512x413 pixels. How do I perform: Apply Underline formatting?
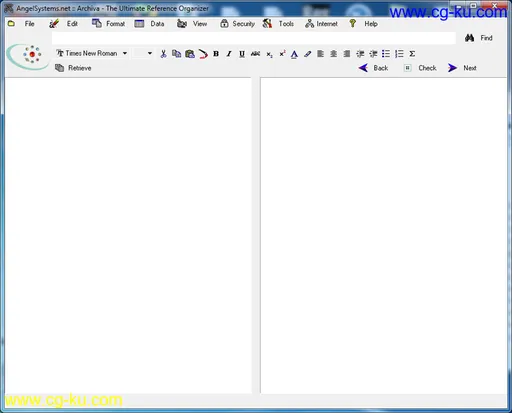pyautogui.click(x=242, y=54)
